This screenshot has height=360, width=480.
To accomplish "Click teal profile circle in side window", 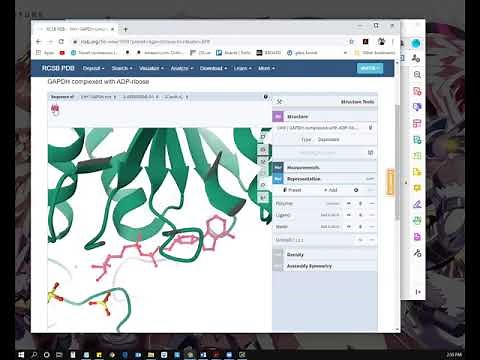I will (x=416, y=43).
